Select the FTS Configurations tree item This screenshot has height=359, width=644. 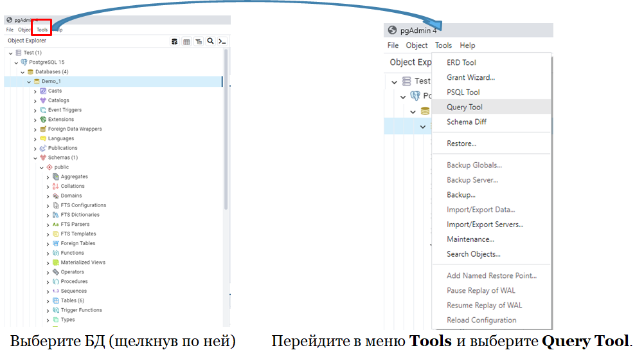click(84, 205)
